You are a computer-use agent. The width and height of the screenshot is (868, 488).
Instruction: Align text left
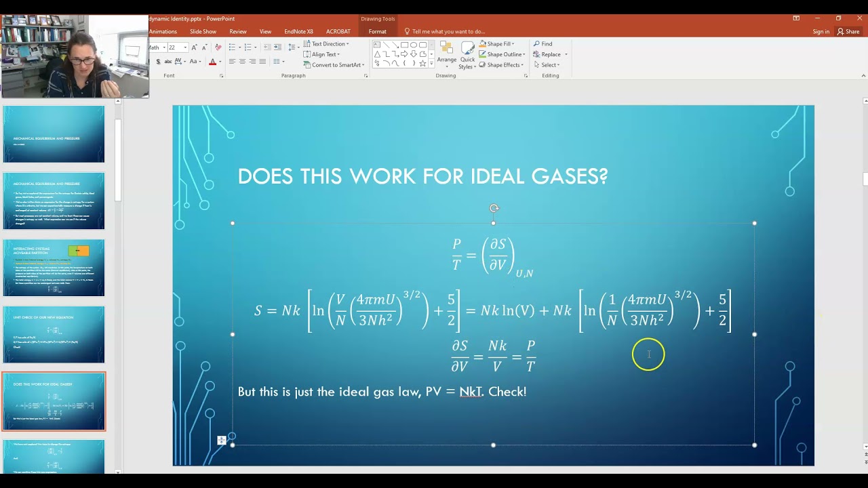[232, 61]
